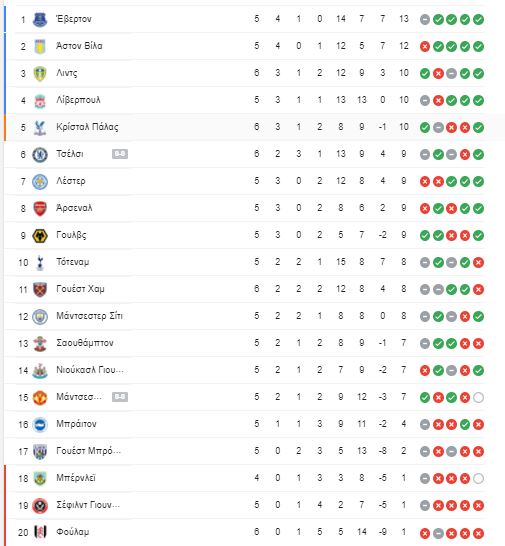Open the Κρίσταλ Πάλας team link
Image resolution: width=505 pixels, height=546 pixels.
87,127
